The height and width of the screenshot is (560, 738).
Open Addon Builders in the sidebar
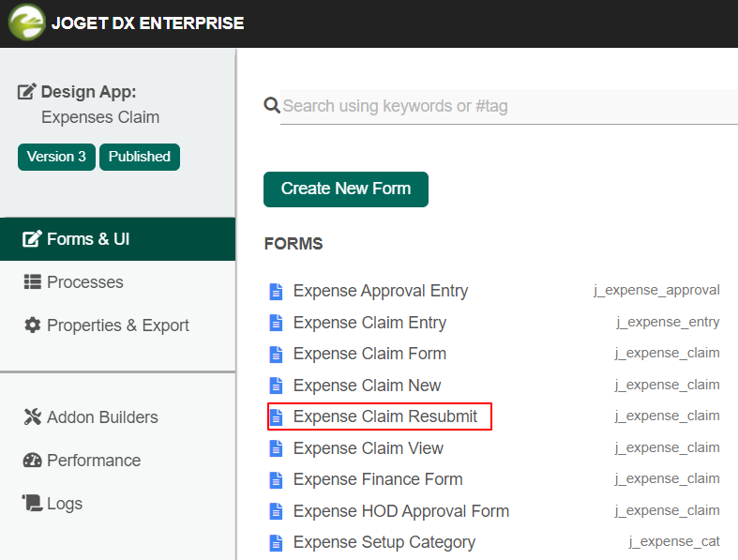click(x=101, y=417)
